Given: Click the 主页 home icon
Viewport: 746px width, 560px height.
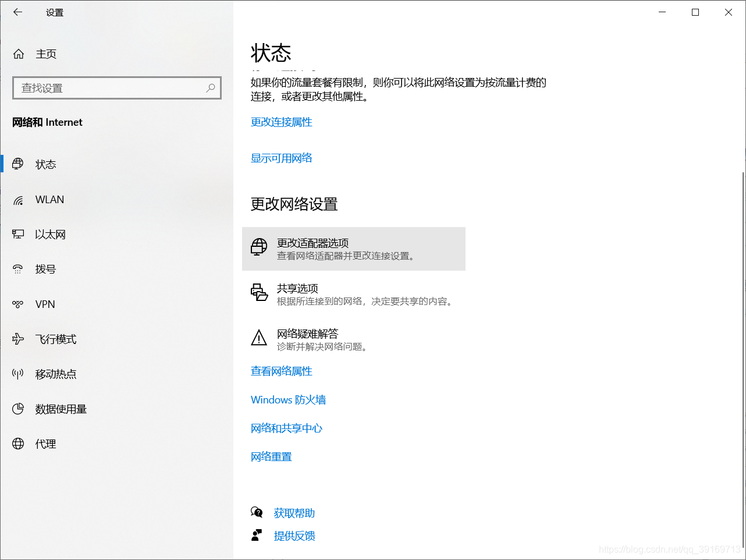Looking at the screenshot, I should click(x=18, y=54).
